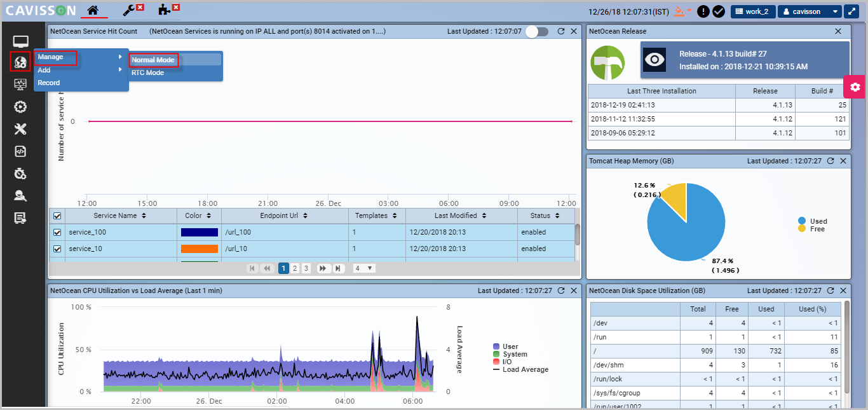Image resolution: width=868 pixels, height=410 pixels.
Task: Refresh the NetOcean Service Hit Count panel
Action: coord(561,31)
